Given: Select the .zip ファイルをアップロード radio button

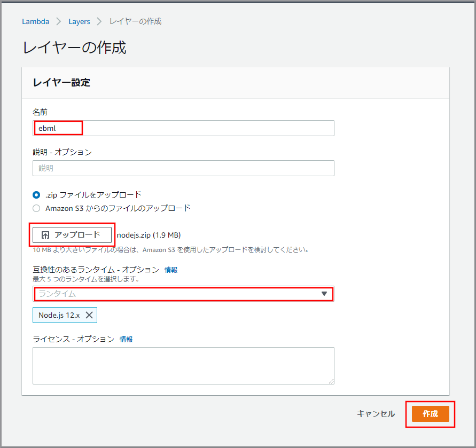Looking at the screenshot, I should pyautogui.click(x=36, y=195).
